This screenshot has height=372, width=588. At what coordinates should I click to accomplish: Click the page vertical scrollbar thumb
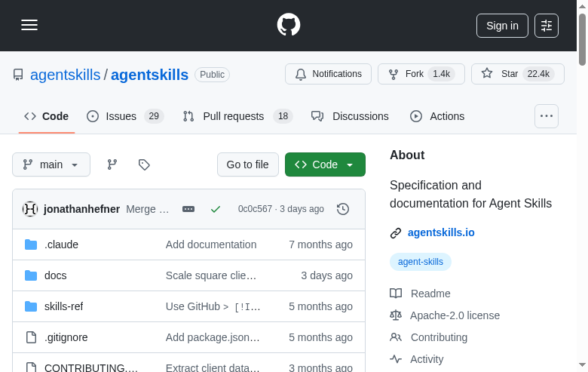582,39
